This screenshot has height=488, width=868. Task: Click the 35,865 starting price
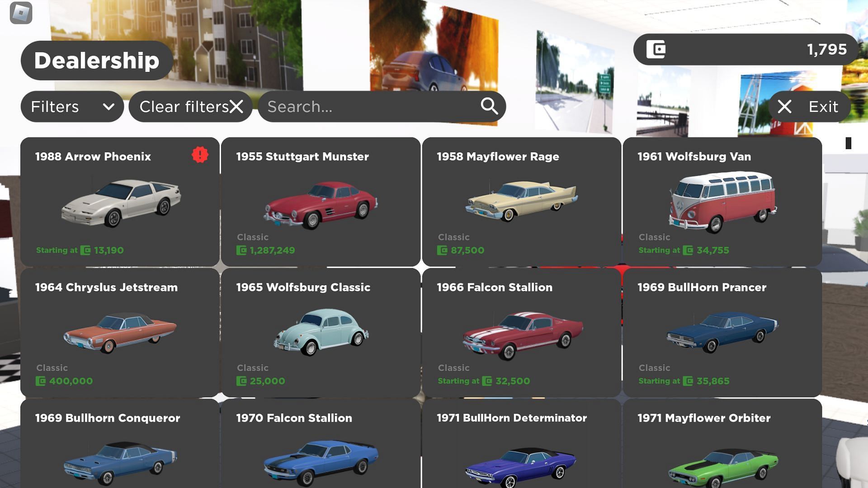tap(713, 381)
